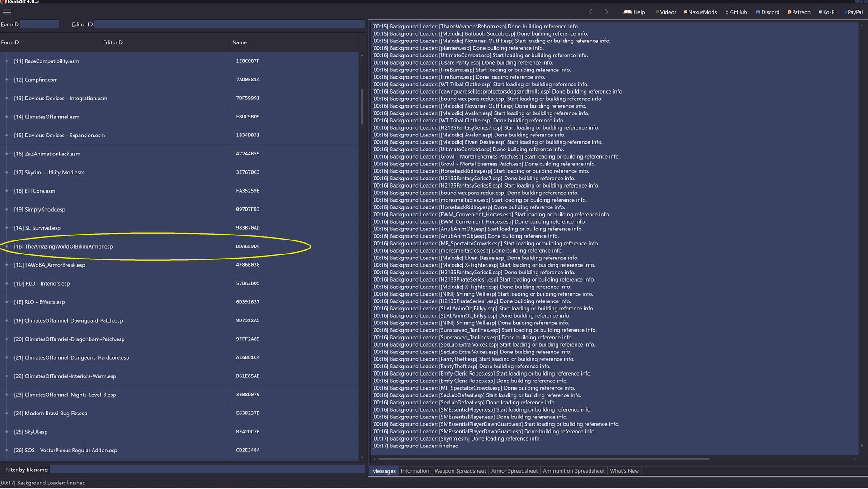The width and height of the screenshot is (868, 489).
Task: Expand the [14] ClimatesOfTamriel.esm node
Action: click(7, 117)
